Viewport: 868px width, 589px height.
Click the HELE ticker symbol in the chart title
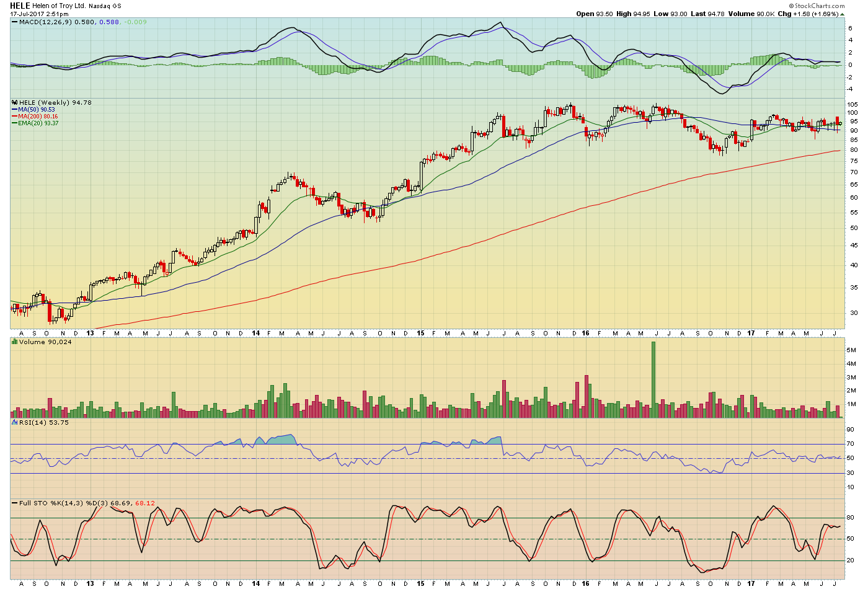click(20, 6)
